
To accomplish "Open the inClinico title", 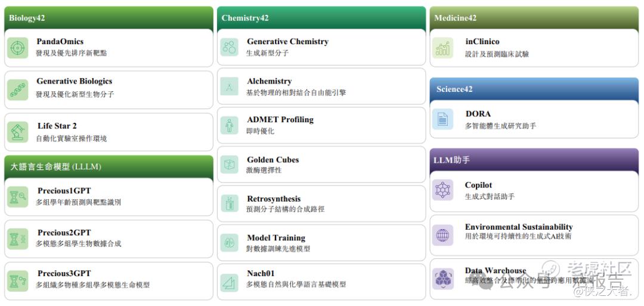I will (482, 42).
